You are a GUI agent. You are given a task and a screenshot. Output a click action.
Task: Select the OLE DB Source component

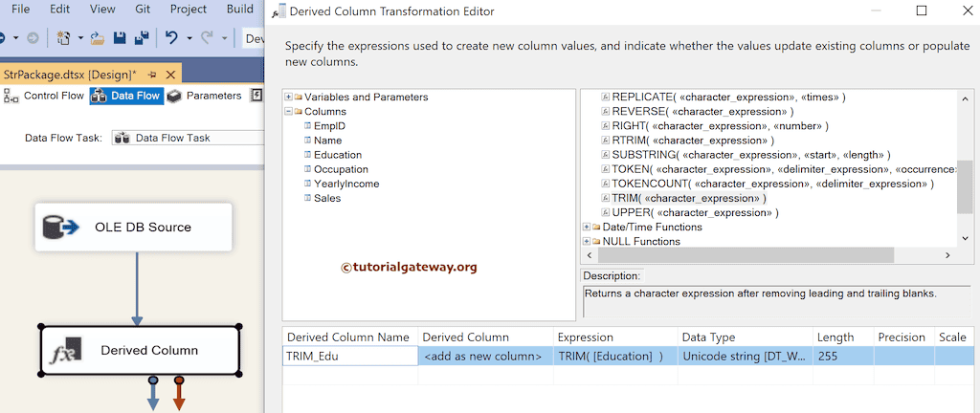pyautogui.click(x=133, y=228)
